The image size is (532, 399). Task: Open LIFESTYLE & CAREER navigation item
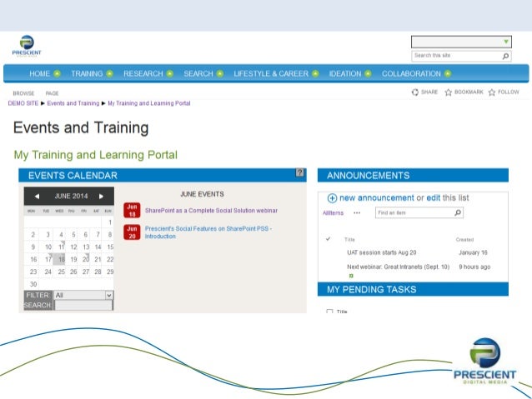(271, 73)
